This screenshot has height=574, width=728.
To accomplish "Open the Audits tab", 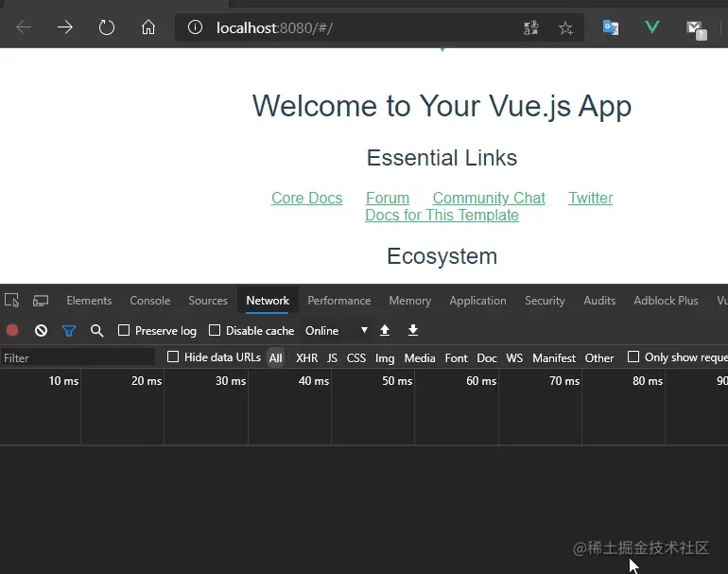I will [599, 301].
